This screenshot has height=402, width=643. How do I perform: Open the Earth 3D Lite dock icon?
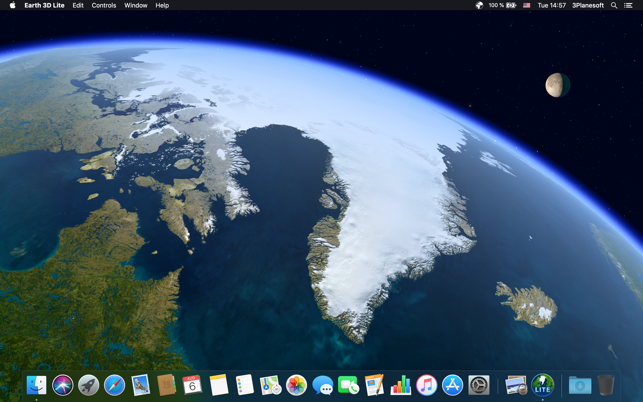pyautogui.click(x=543, y=385)
